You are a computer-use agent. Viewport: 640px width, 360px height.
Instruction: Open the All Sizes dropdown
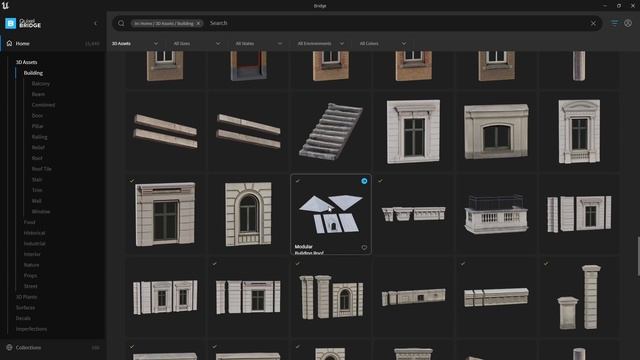[x=197, y=43]
